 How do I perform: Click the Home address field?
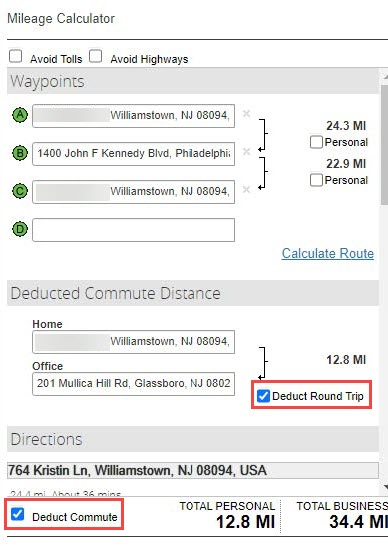click(133, 342)
